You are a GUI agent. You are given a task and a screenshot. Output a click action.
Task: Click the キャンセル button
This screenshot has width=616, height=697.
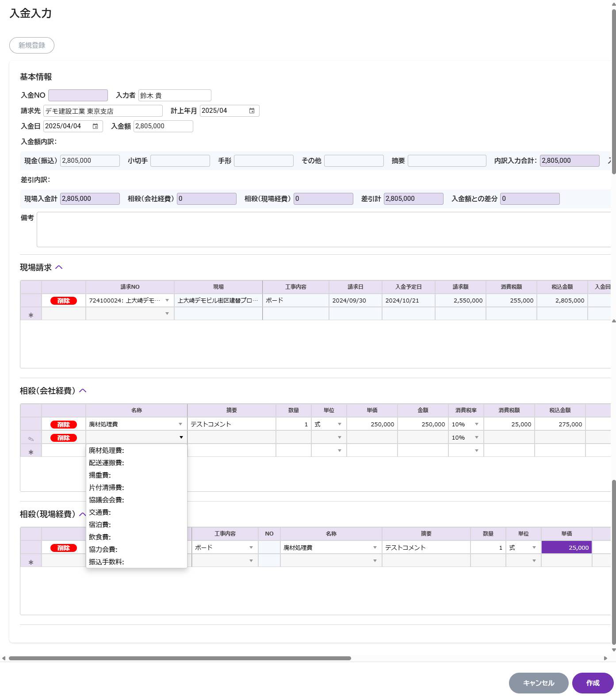pyautogui.click(x=539, y=683)
